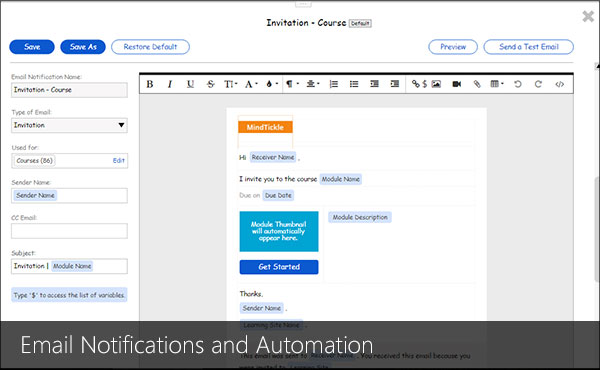Click the Receiver Name variable in greeting

coord(273,157)
